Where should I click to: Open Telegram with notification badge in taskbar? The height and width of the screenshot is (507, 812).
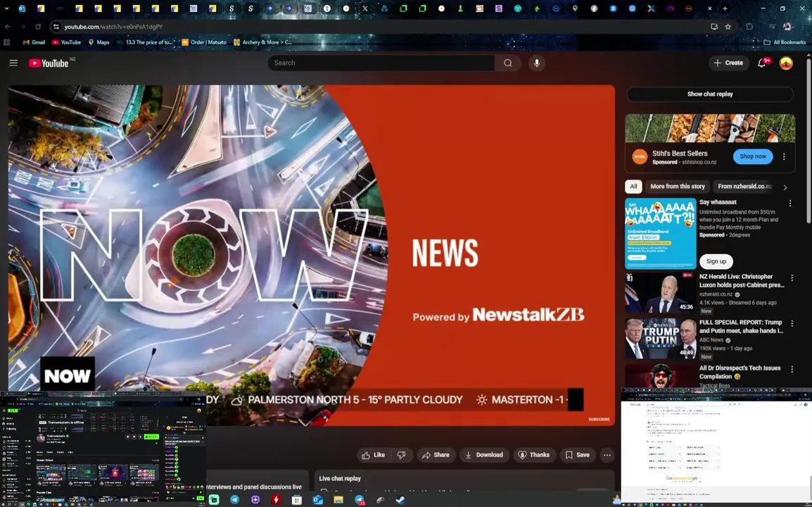click(360, 500)
